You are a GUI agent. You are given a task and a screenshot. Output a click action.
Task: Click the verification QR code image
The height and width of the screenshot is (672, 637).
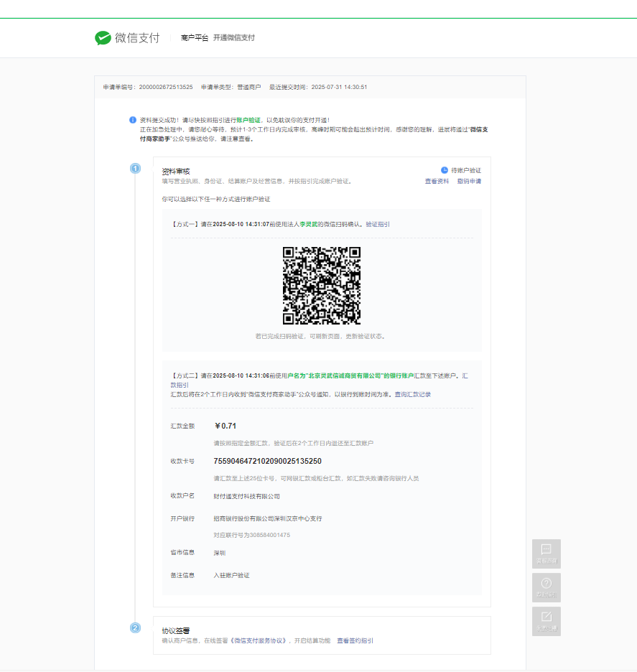click(322, 286)
